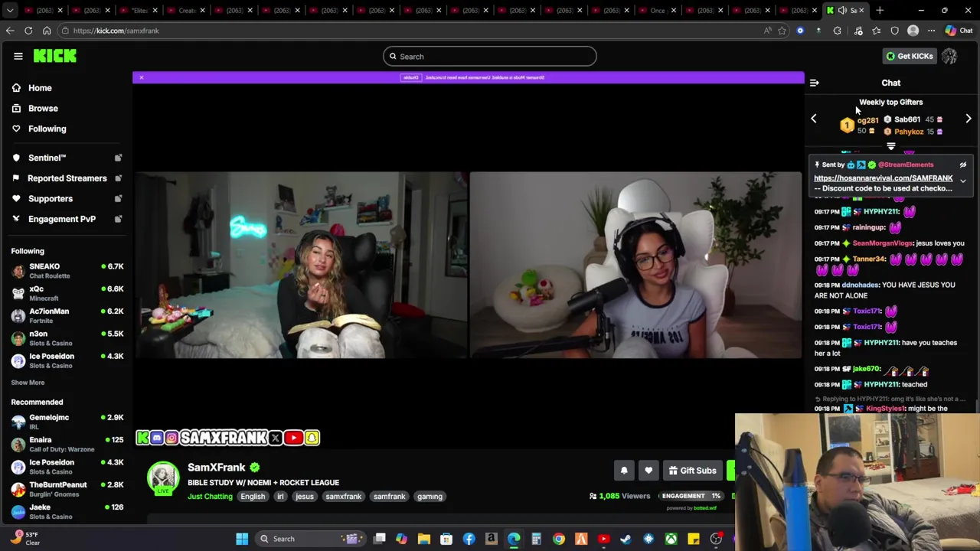Click the Kick logo
This screenshot has height=551, width=980.
tap(55, 56)
